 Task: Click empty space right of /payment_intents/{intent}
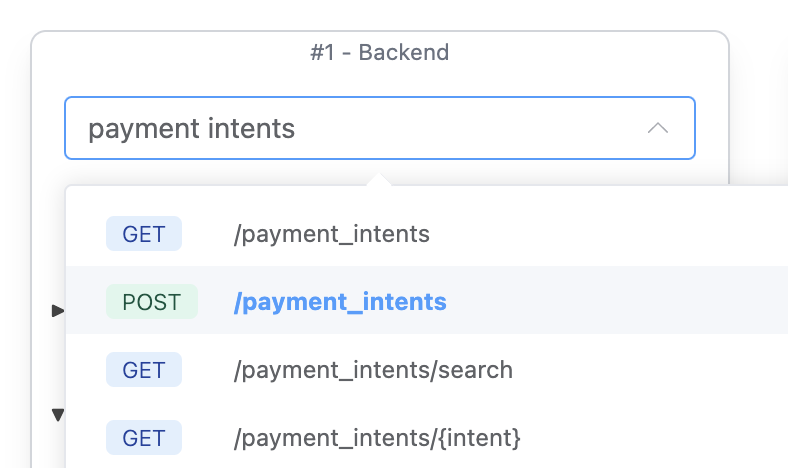click(x=650, y=438)
